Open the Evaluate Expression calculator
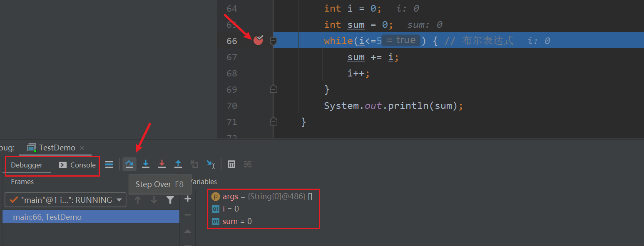The height and width of the screenshot is (246, 644). pyautogui.click(x=231, y=165)
